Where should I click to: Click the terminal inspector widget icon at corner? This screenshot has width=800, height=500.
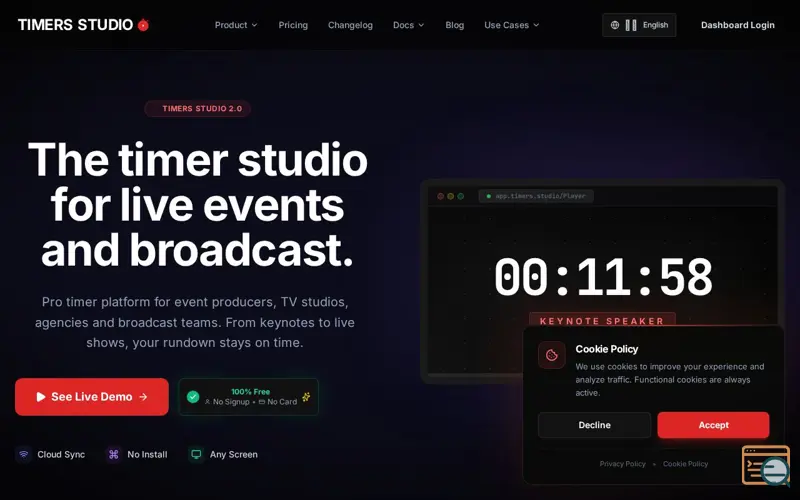(x=766, y=465)
